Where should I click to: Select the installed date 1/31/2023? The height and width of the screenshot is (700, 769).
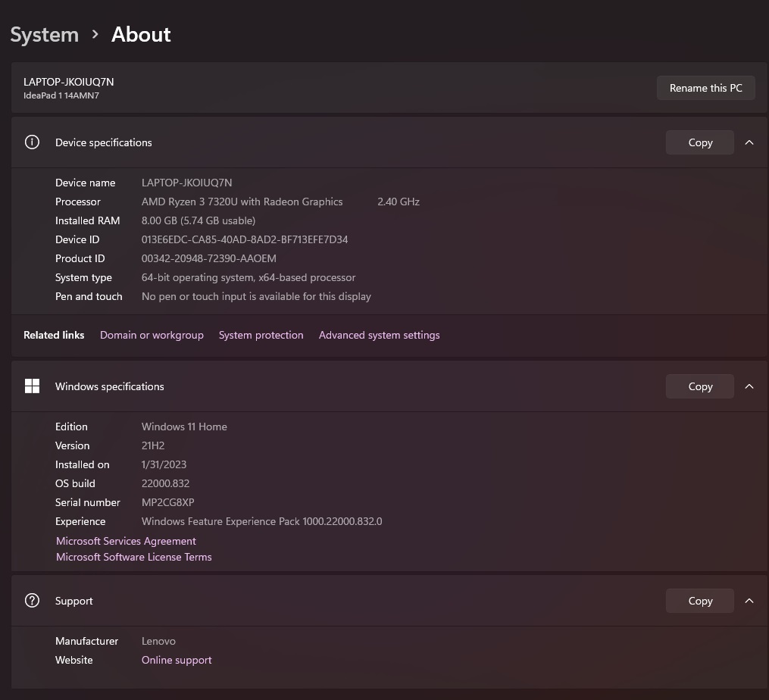pos(164,464)
